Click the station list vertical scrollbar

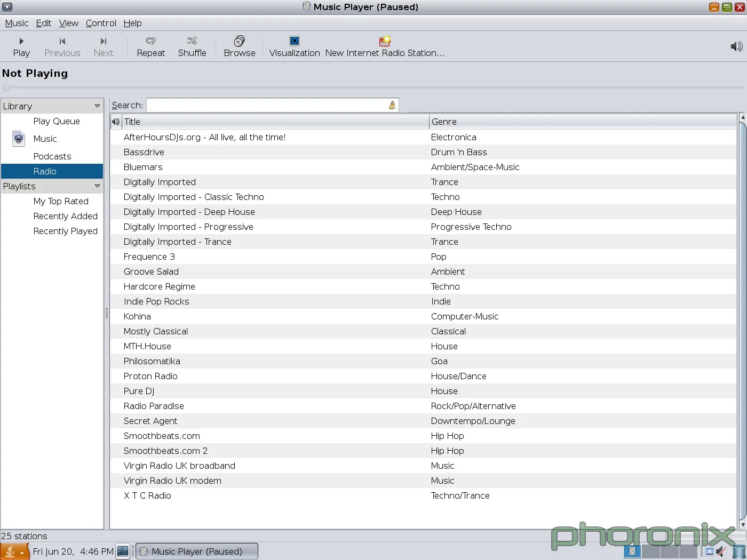click(742, 321)
